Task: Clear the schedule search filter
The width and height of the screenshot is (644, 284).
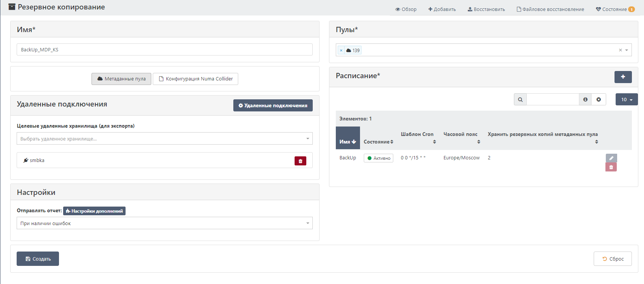Action: [x=599, y=99]
